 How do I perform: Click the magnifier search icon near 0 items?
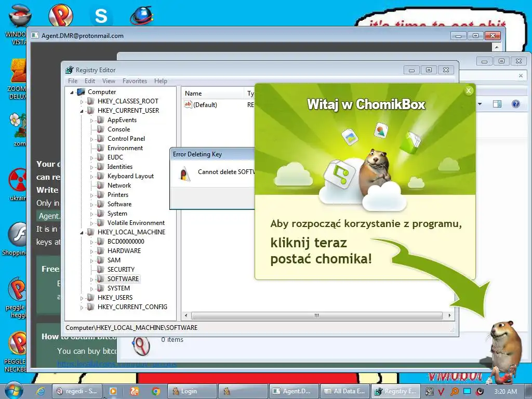141,345
